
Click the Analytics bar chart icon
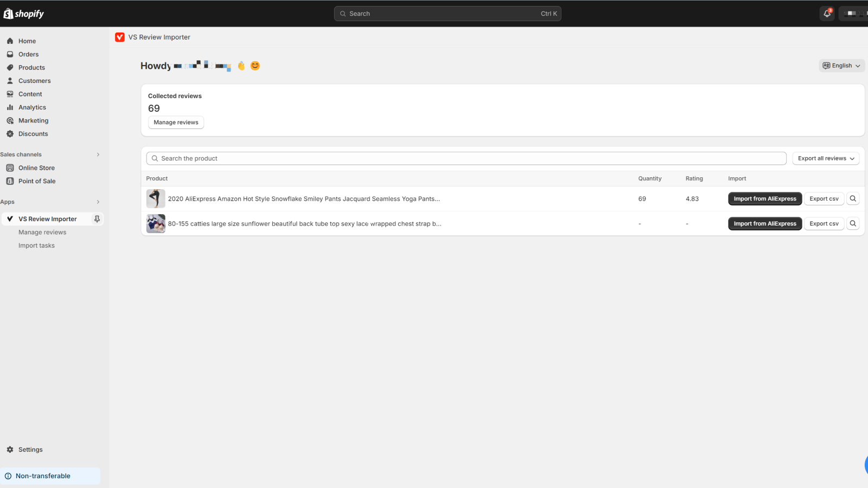10,107
